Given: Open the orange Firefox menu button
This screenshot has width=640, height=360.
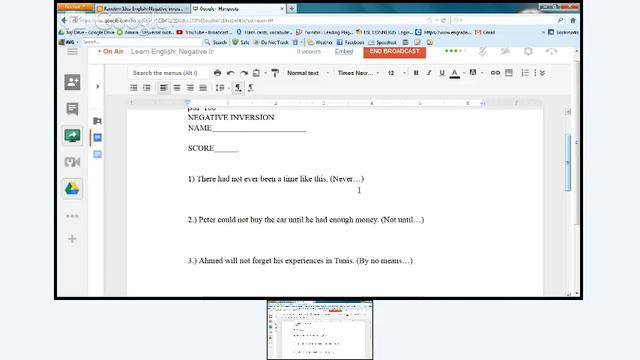Looking at the screenshot, I should (x=75, y=7).
